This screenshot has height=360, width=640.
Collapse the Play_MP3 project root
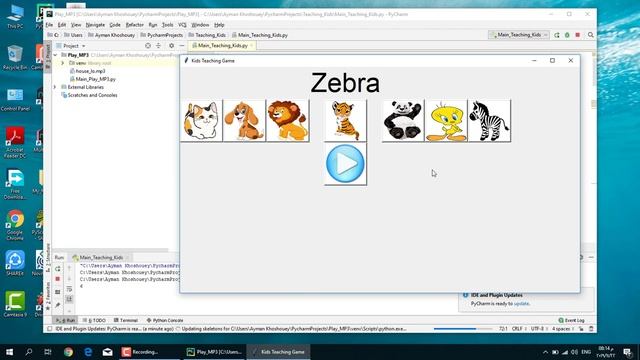tap(55, 55)
